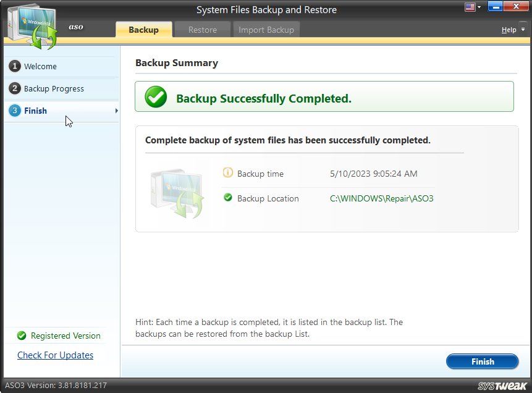This screenshot has height=393, width=532.
Task: Click the US flag language icon
Action: coord(470,7)
